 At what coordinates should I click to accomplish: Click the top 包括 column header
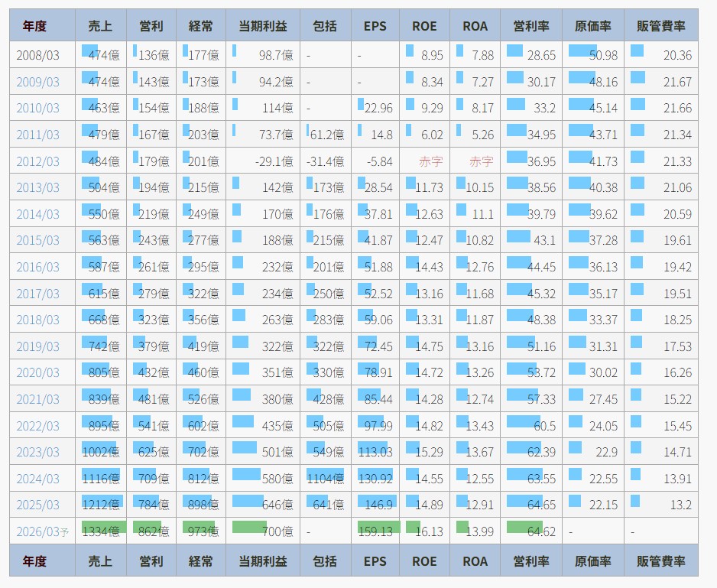[326, 26]
